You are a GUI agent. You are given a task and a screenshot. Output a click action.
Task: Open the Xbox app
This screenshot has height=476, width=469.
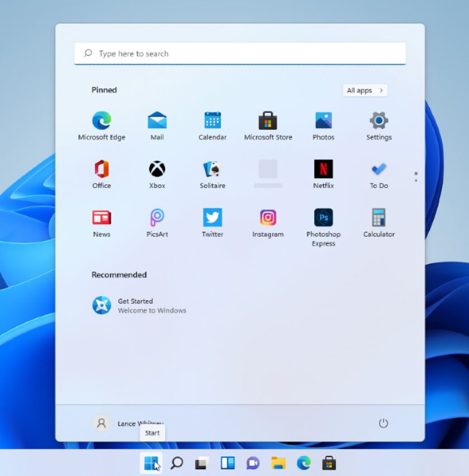coord(157,174)
